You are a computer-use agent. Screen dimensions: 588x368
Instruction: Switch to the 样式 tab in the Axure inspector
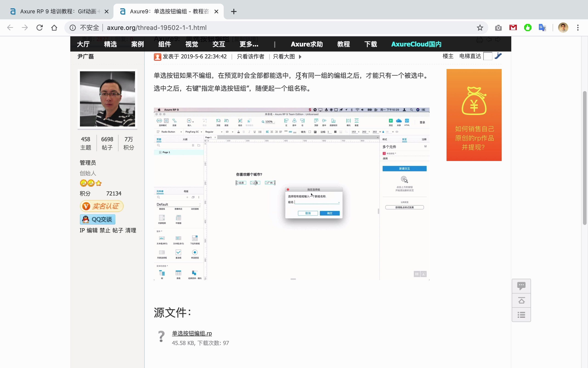[x=385, y=139]
